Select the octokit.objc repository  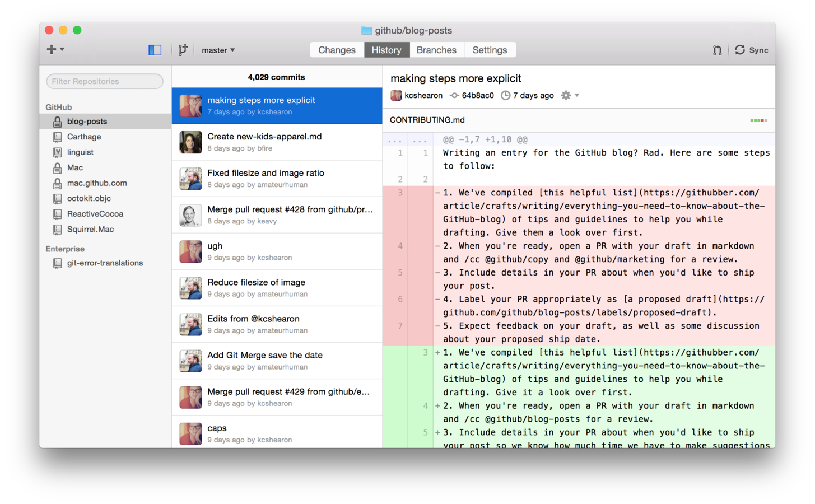click(105, 198)
